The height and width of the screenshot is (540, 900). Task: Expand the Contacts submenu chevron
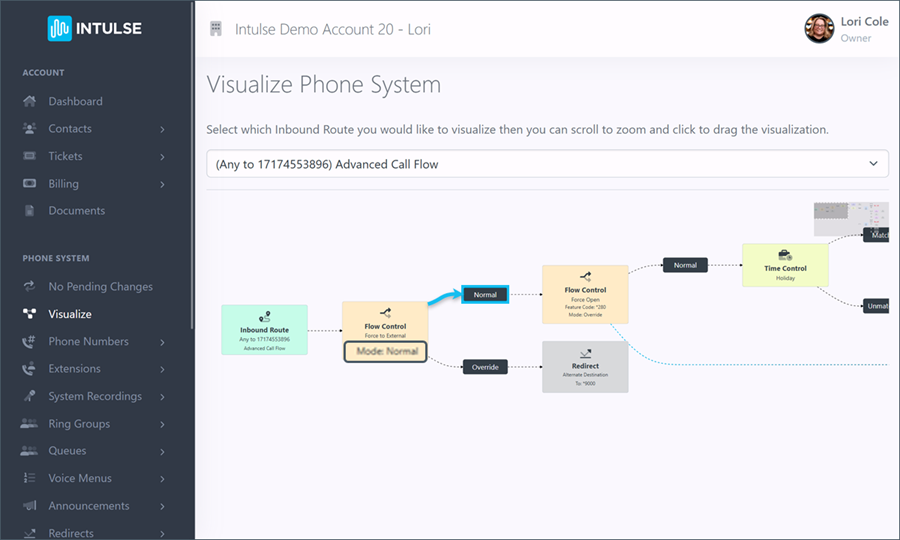pyautogui.click(x=162, y=129)
